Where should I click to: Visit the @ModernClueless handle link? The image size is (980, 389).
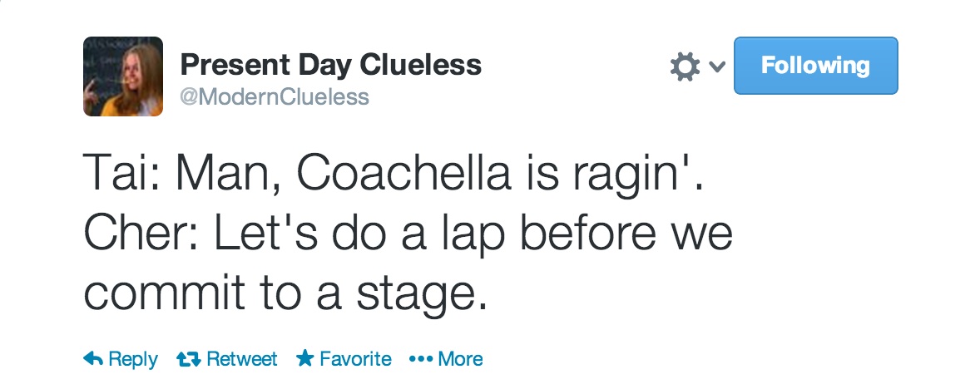tap(275, 97)
